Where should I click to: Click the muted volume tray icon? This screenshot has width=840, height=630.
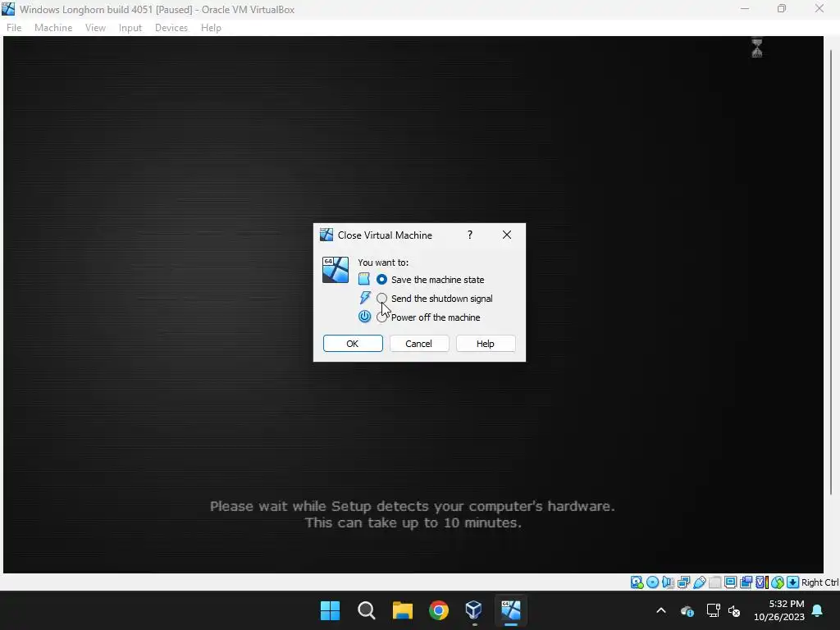[734, 610]
